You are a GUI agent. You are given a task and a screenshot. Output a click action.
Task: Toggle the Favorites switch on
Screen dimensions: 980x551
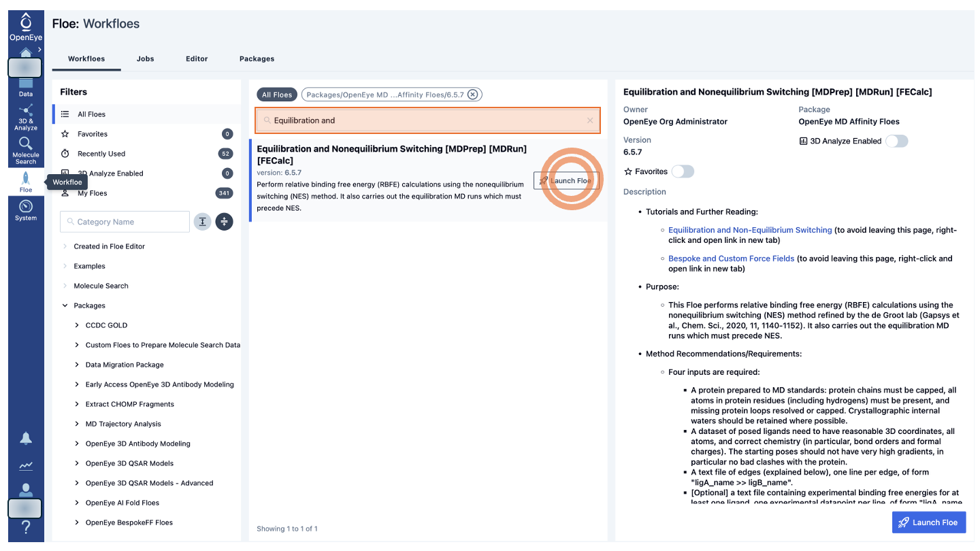coord(683,171)
